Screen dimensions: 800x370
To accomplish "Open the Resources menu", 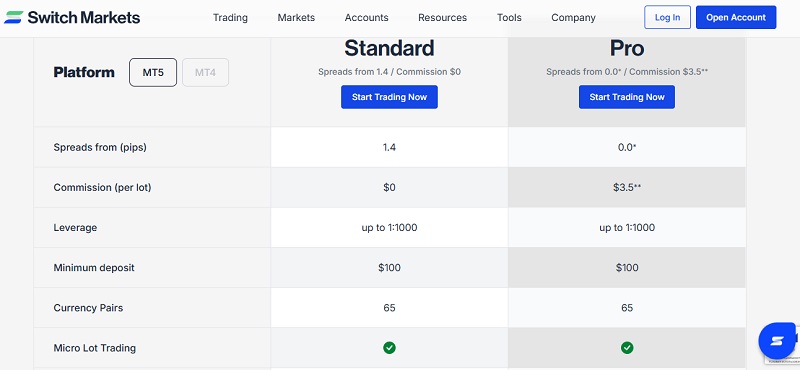I will [x=442, y=17].
